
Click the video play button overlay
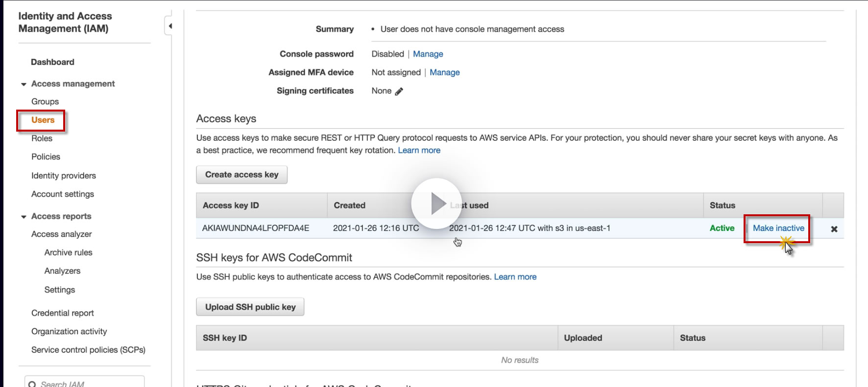436,204
